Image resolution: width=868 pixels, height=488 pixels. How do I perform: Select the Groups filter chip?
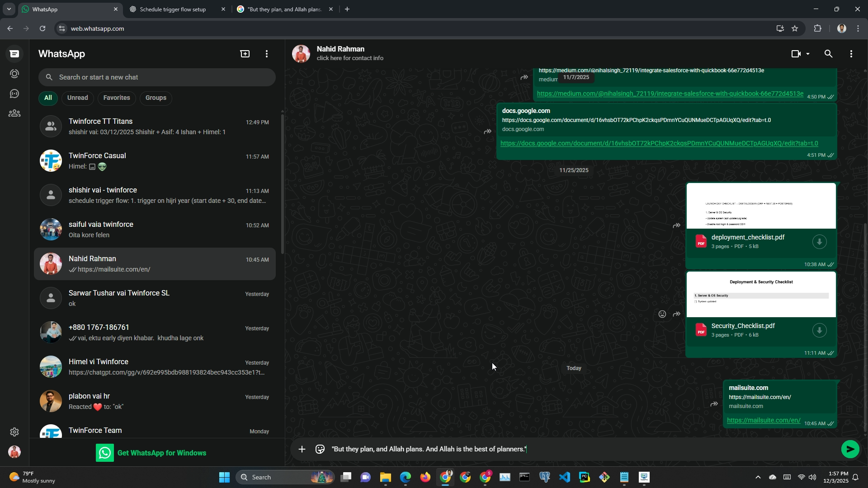pyautogui.click(x=156, y=98)
